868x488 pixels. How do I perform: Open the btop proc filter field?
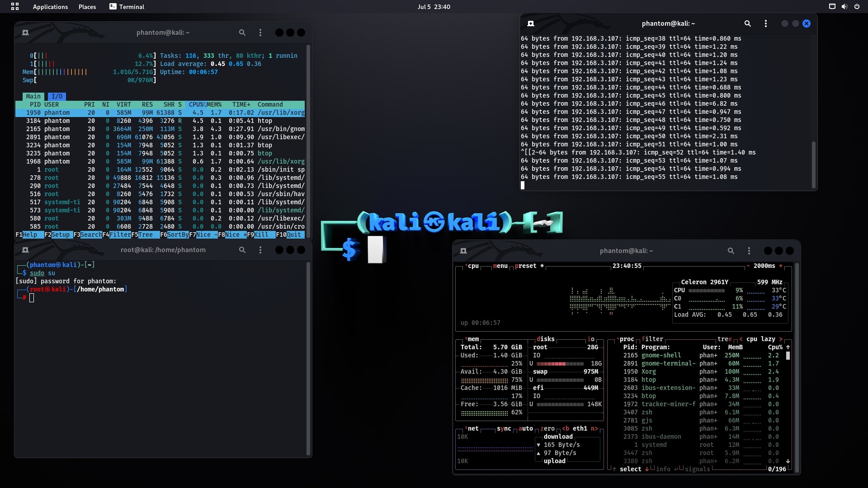pyautogui.click(x=652, y=339)
